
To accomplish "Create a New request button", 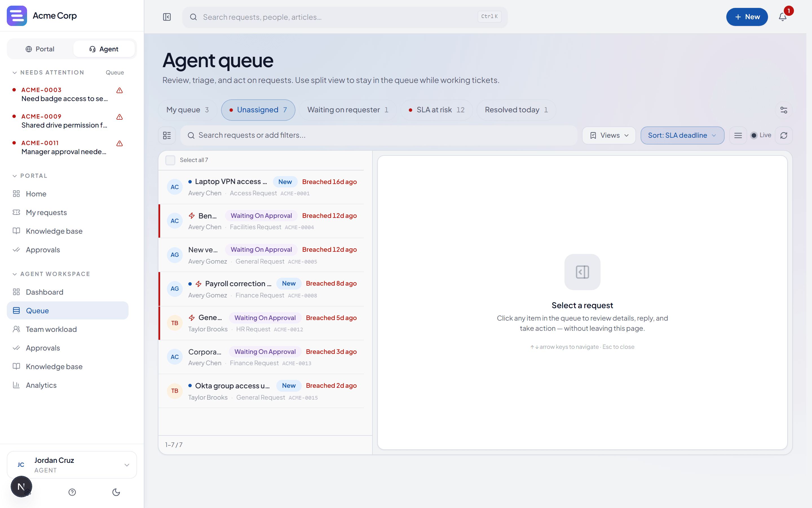I will [x=747, y=17].
